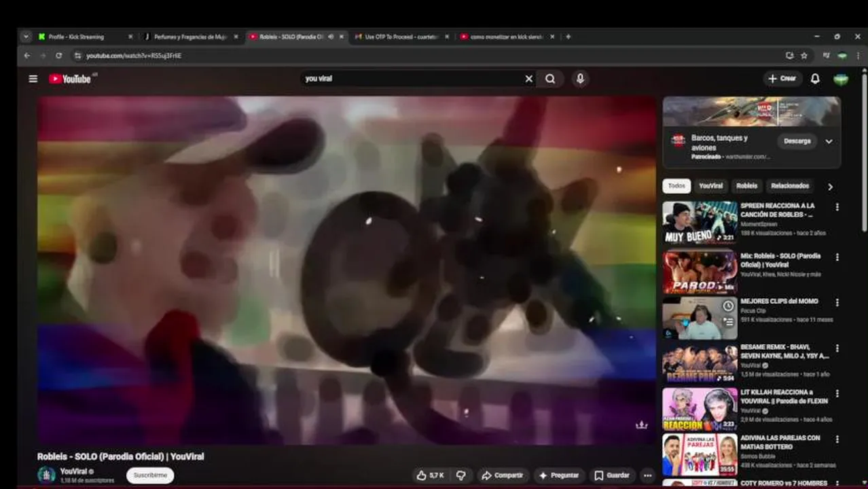Go forward in browser history

click(43, 56)
